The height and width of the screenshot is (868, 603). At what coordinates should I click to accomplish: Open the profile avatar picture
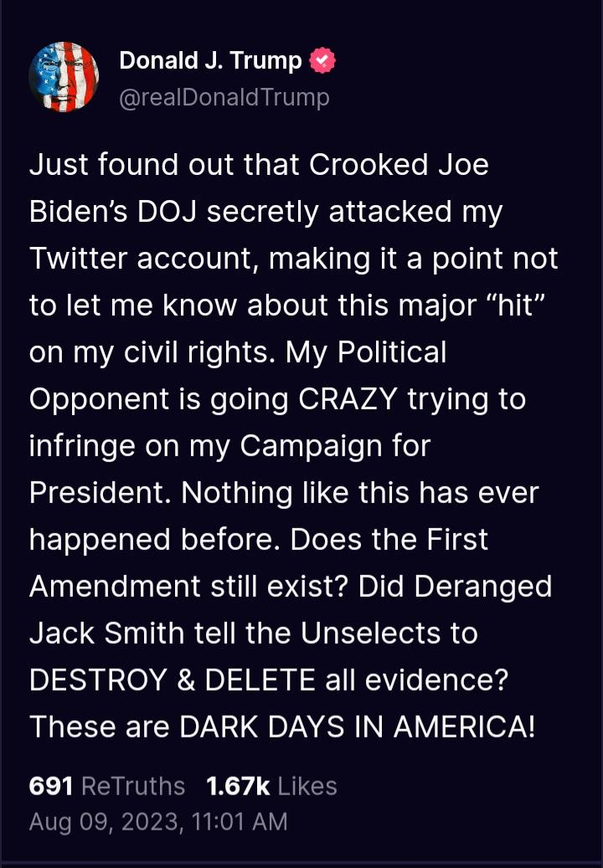pos(64,76)
